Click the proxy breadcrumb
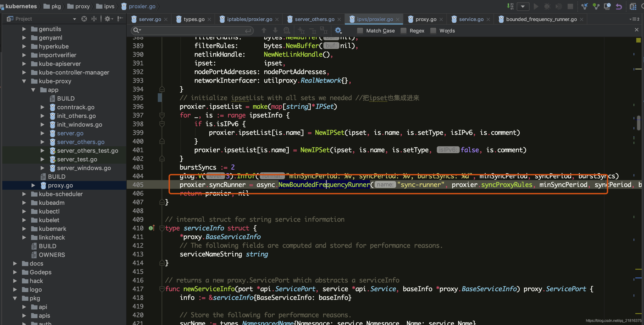Viewport: 644px width, 325px height. click(x=82, y=6)
